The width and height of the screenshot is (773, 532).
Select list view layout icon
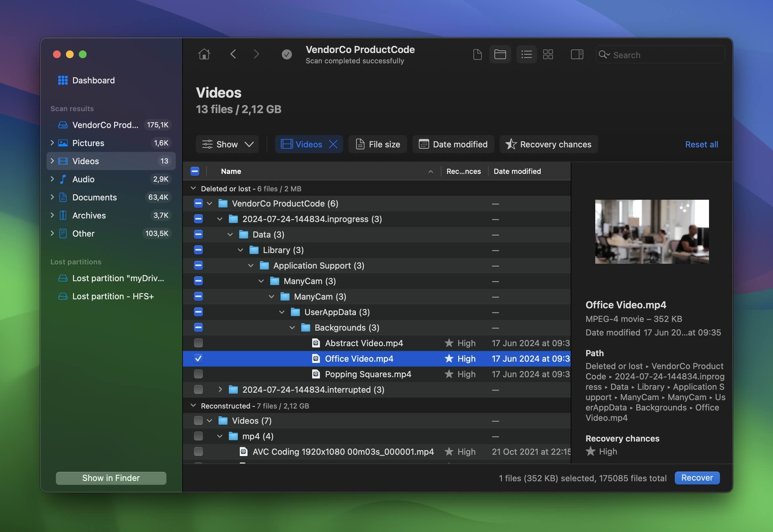click(526, 54)
